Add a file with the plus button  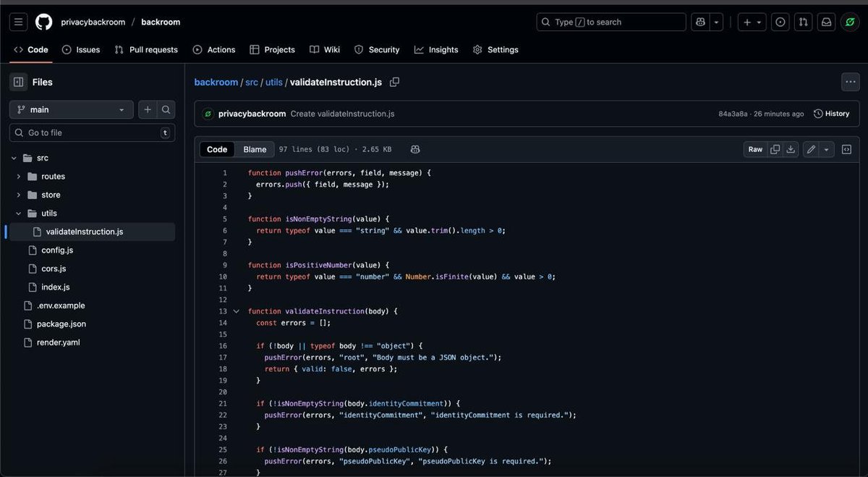click(148, 109)
